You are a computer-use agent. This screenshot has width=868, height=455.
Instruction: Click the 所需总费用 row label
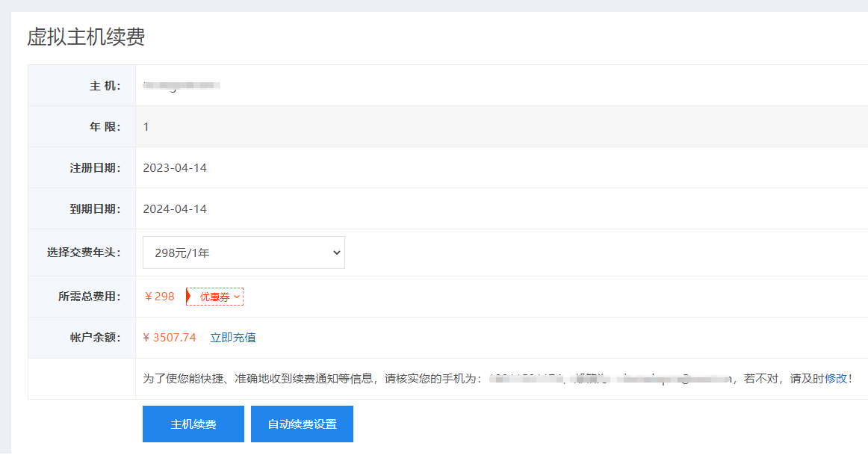tap(89, 297)
